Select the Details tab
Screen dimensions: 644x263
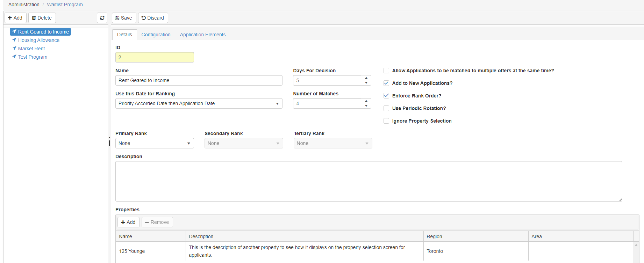[124, 35]
